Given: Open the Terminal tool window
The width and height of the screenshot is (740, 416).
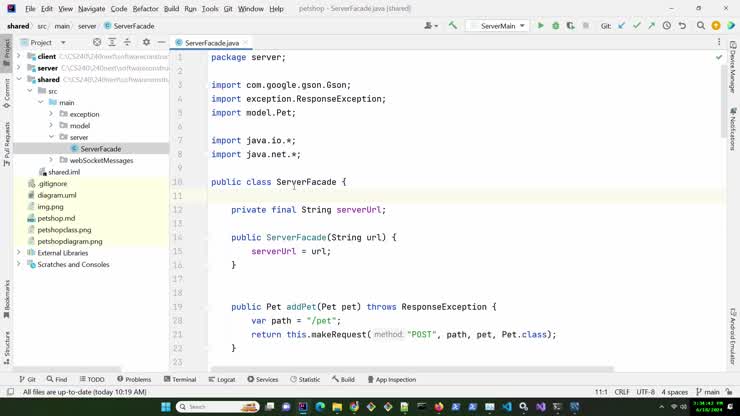Looking at the screenshot, I should 180,379.
